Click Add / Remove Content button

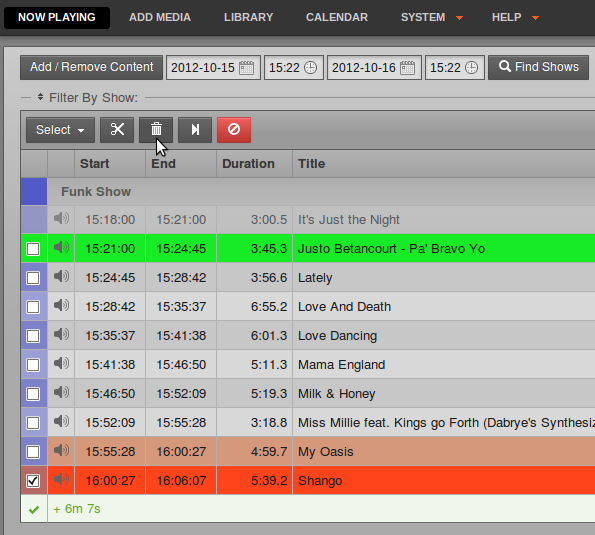[x=91, y=67]
